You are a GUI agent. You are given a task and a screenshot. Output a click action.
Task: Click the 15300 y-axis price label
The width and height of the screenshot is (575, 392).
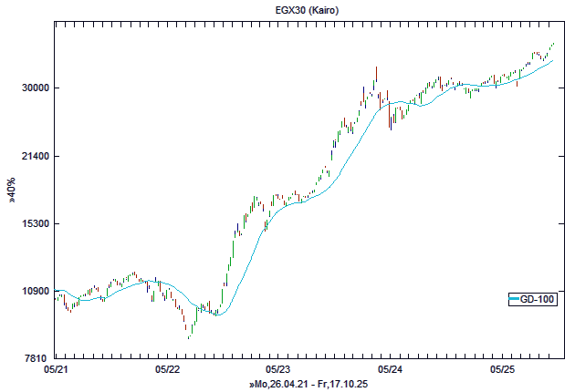click(x=35, y=224)
